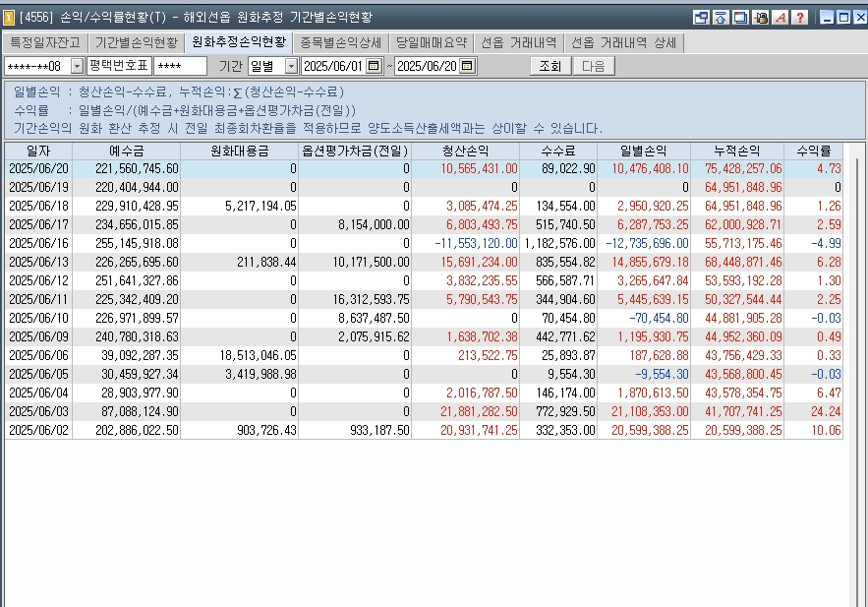Viewport: 868px width, 607px height.
Task: Select the 2025/06/20 date row
Action: click(x=424, y=169)
